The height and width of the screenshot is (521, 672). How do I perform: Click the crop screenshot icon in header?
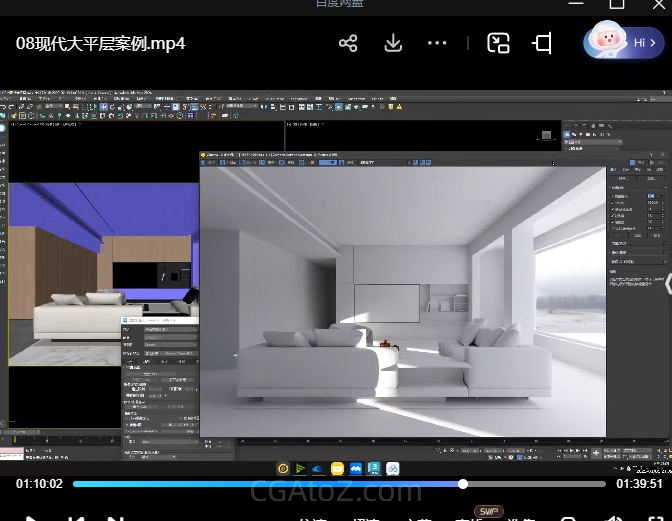coord(542,43)
